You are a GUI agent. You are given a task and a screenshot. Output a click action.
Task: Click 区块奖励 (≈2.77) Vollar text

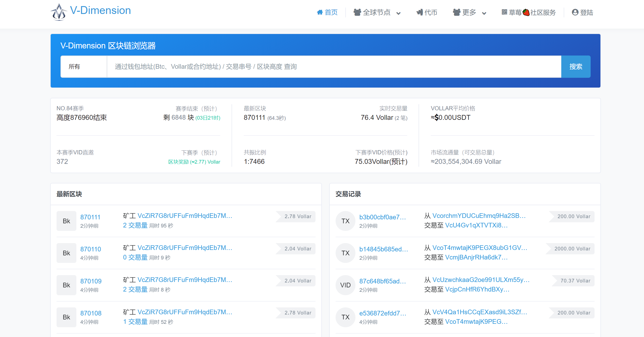pos(194,162)
